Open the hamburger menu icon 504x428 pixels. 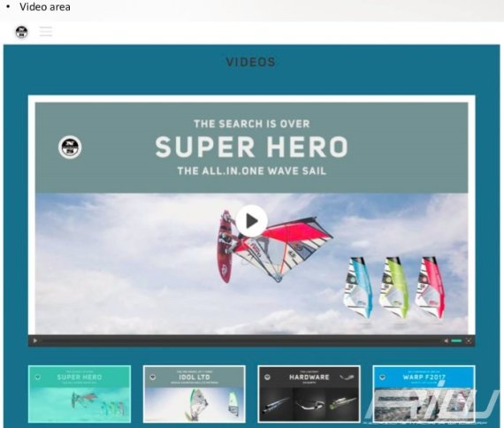(46, 32)
